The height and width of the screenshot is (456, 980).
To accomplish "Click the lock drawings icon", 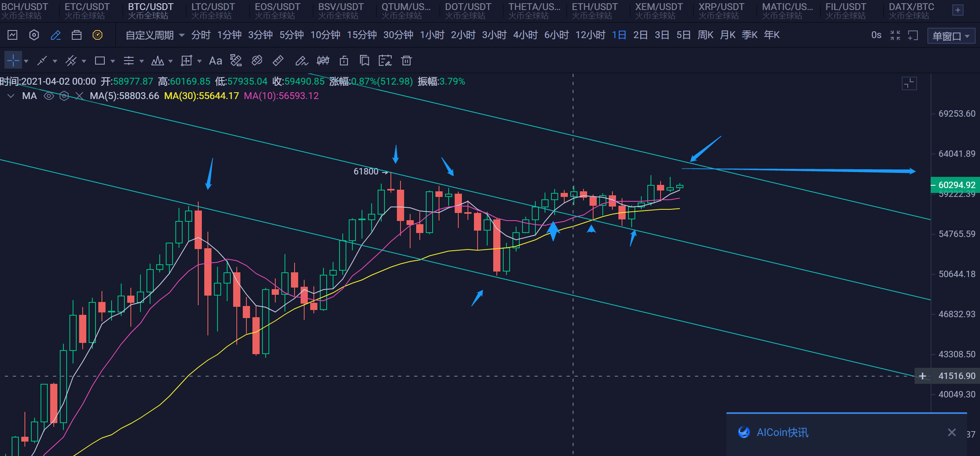I will click(x=344, y=61).
